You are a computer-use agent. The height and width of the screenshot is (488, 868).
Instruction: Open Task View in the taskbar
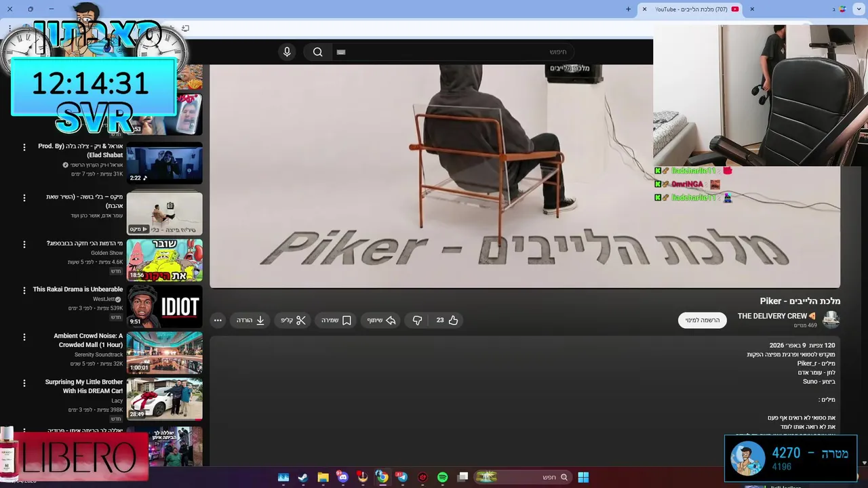pos(462,477)
